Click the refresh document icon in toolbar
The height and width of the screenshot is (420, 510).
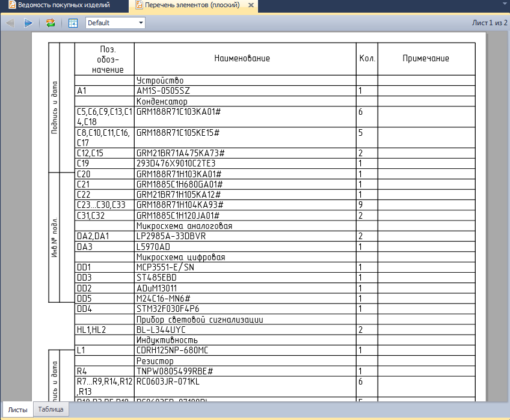pyautogui.click(x=51, y=23)
